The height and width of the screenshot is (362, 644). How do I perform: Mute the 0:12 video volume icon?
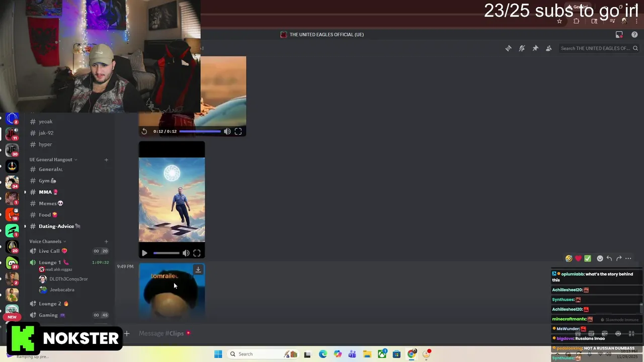click(x=227, y=131)
